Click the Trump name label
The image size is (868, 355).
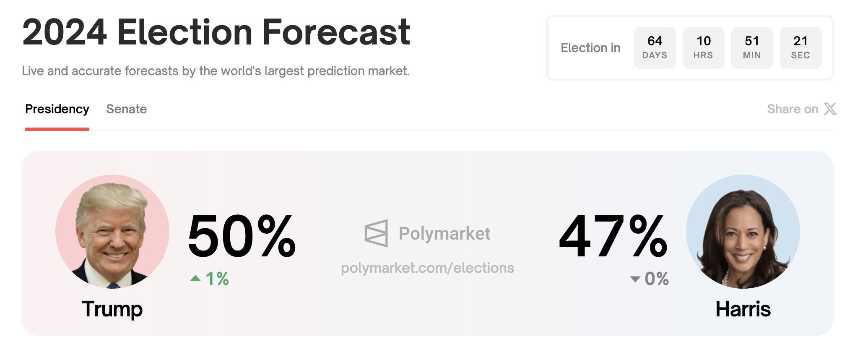click(x=112, y=309)
